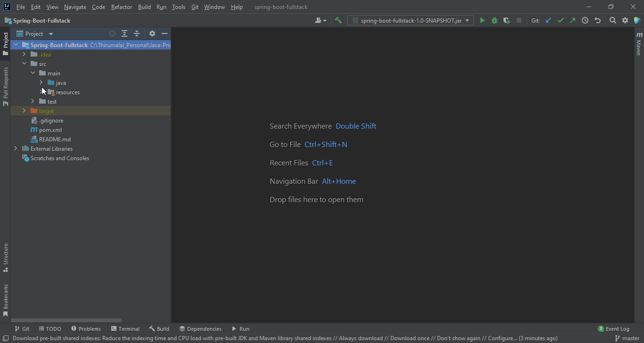644x343 pixels.
Task: Expand All in Project panel
Action: pyautogui.click(x=124, y=33)
